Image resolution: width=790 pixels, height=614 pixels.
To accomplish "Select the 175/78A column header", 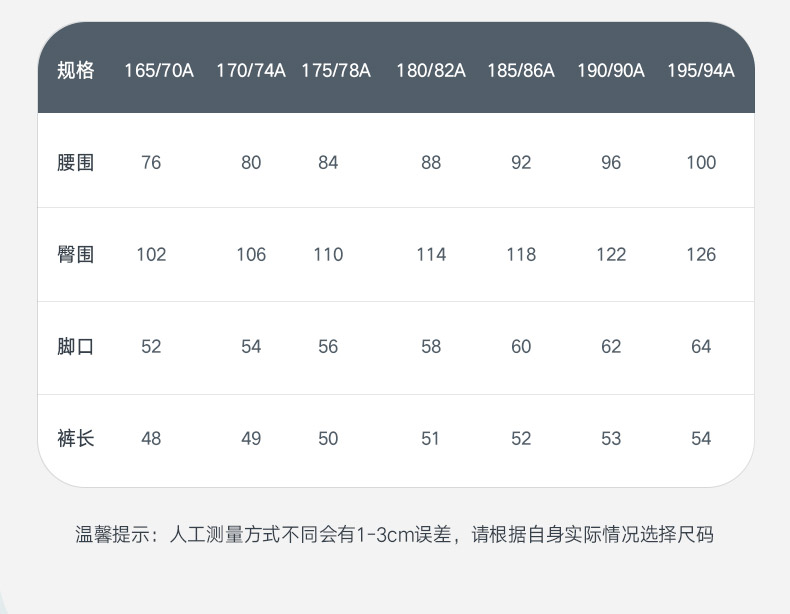I will (x=336, y=71).
